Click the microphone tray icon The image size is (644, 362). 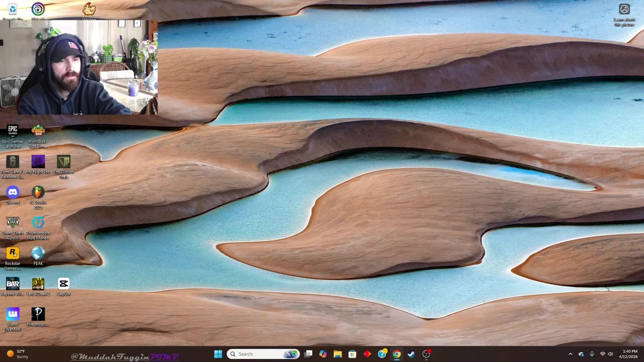(592, 354)
